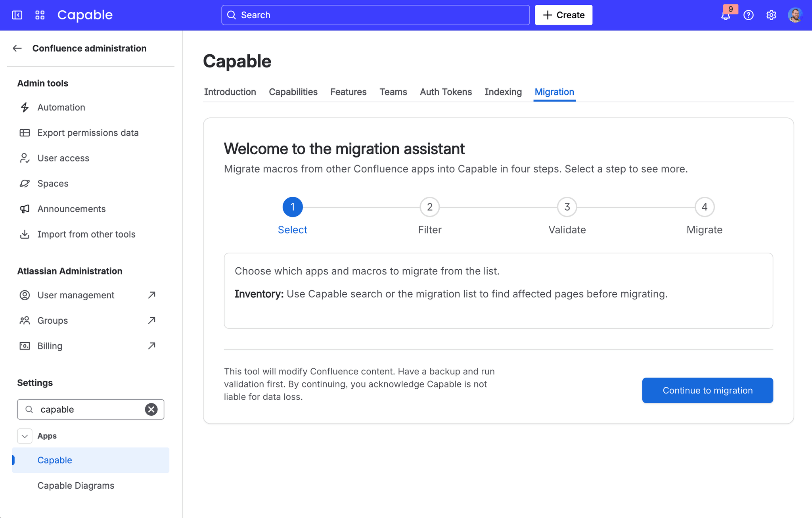Image resolution: width=812 pixels, height=518 pixels.
Task: Open the settings gear icon
Action: coord(771,15)
